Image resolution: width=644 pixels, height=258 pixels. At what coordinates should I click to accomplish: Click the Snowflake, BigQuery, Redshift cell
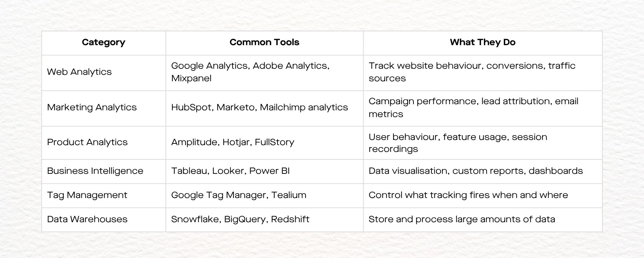coord(240,219)
